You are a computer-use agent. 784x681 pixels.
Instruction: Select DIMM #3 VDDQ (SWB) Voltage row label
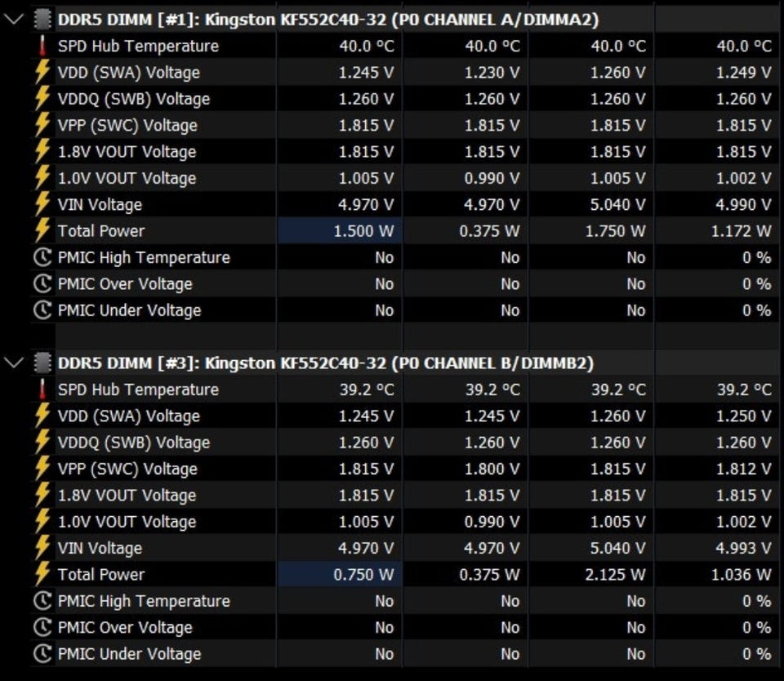click(133, 443)
